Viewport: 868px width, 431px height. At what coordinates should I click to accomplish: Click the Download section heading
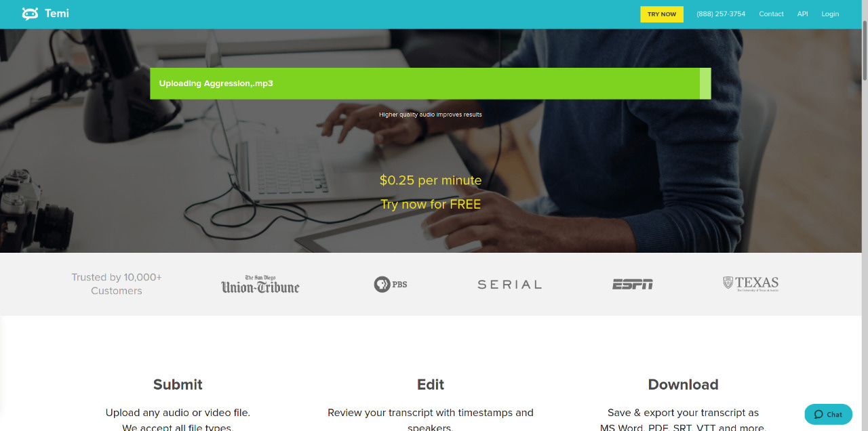tap(683, 384)
